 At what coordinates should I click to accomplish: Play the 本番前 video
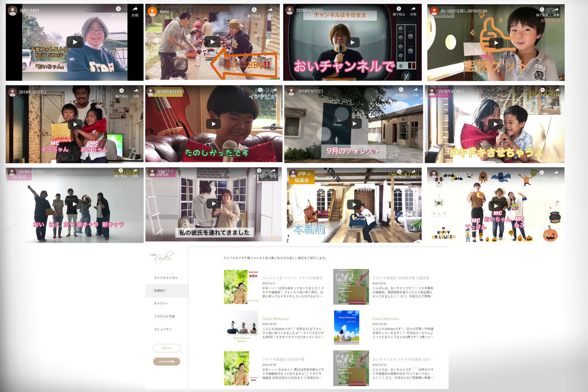[354, 205]
